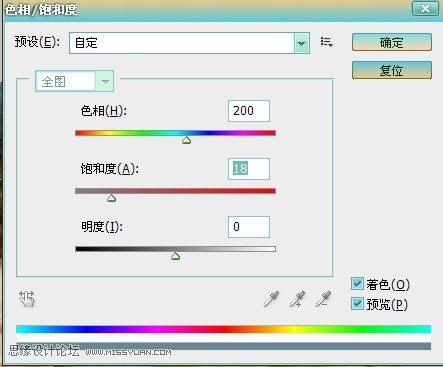Activate the on-image hand adjustment tool

27,299
